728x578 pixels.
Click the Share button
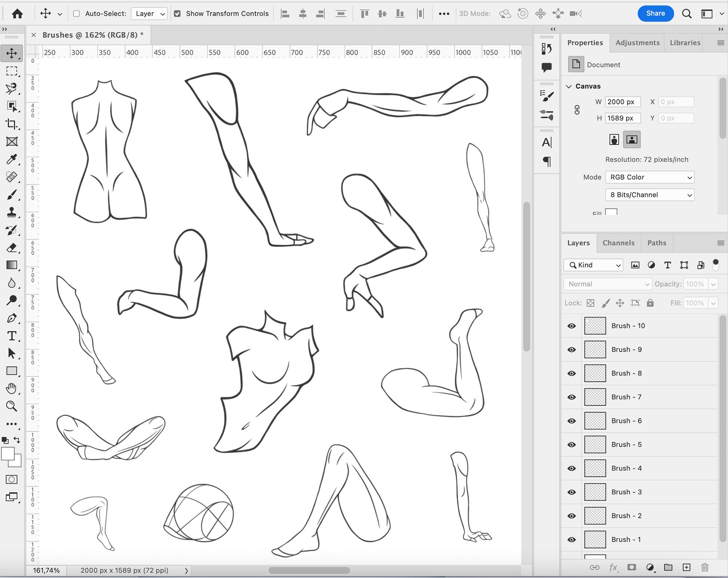point(656,13)
